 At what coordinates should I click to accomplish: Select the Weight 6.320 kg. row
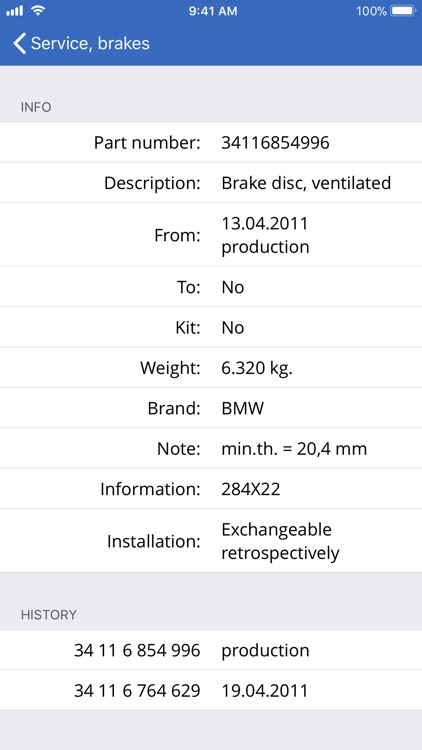point(211,368)
